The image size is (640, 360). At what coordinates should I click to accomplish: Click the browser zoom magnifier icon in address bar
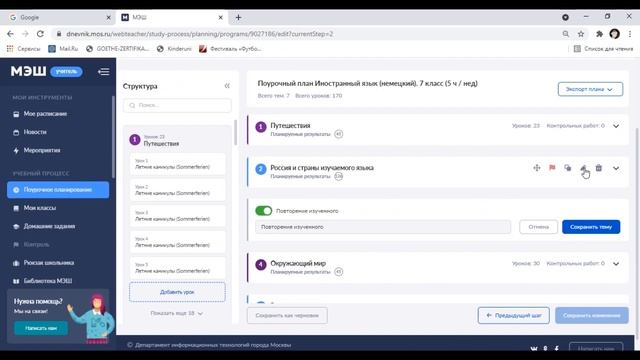[565, 34]
